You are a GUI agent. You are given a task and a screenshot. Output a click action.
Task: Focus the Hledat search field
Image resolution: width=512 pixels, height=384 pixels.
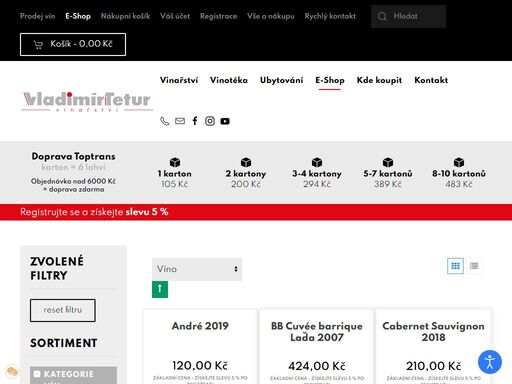point(408,16)
